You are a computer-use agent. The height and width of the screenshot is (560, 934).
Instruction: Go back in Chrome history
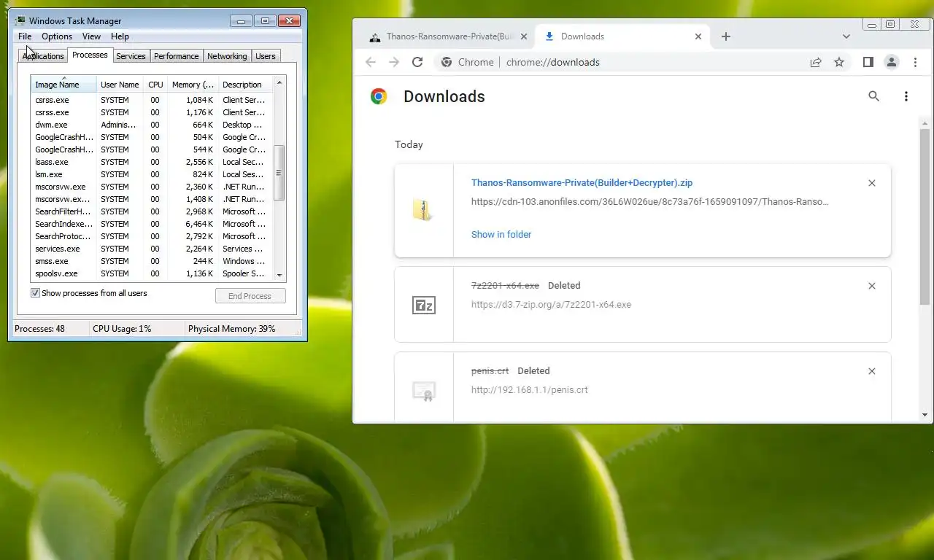(371, 62)
